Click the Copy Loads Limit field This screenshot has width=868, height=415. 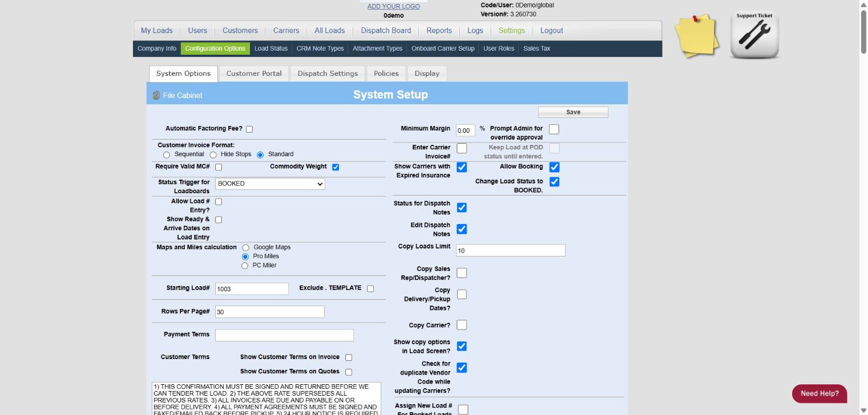[511, 250]
